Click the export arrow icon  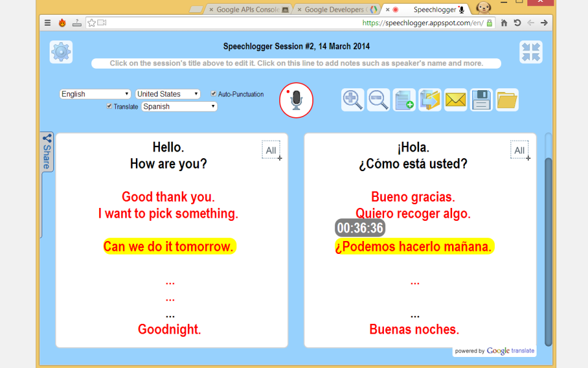click(x=430, y=100)
